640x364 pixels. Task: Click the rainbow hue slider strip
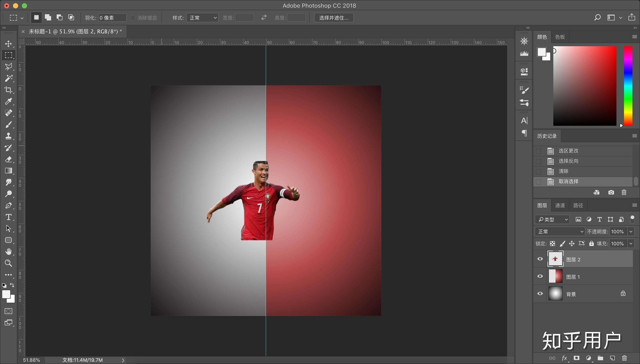pyautogui.click(x=628, y=86)
